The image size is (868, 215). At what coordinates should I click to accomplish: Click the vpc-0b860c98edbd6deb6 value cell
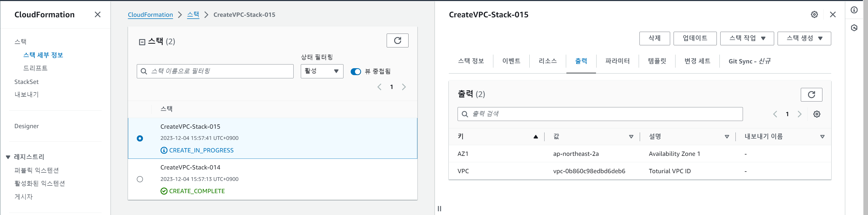point(589,171)
